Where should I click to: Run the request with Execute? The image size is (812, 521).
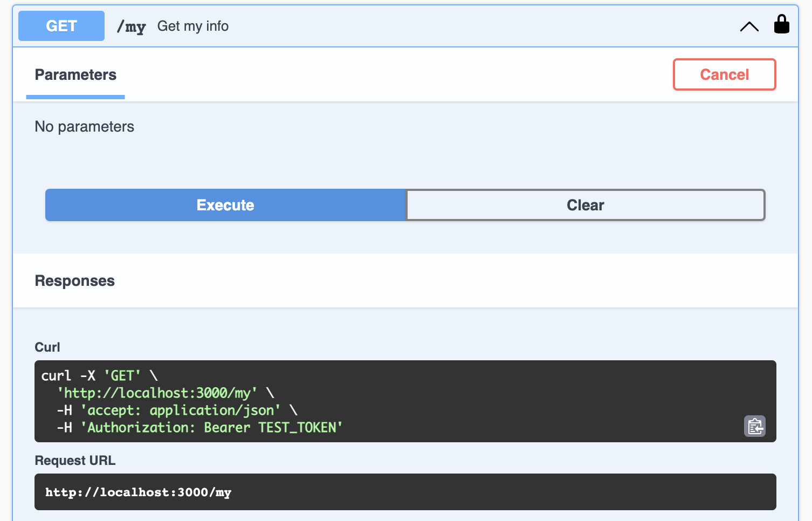(x=225, y=205)
